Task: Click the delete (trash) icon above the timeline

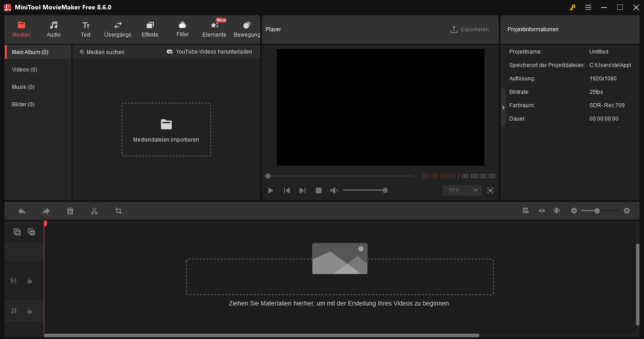Action: click(x=70, y=210)
